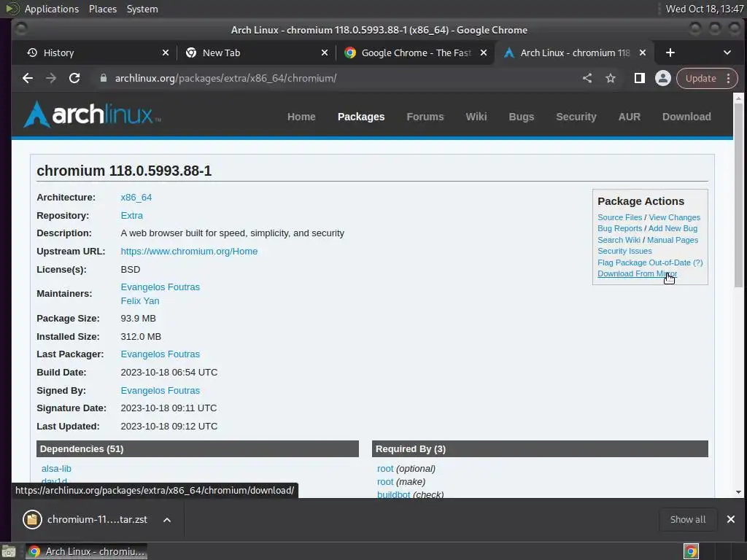Open AUR in the Arch navigation

coord(630,117)
